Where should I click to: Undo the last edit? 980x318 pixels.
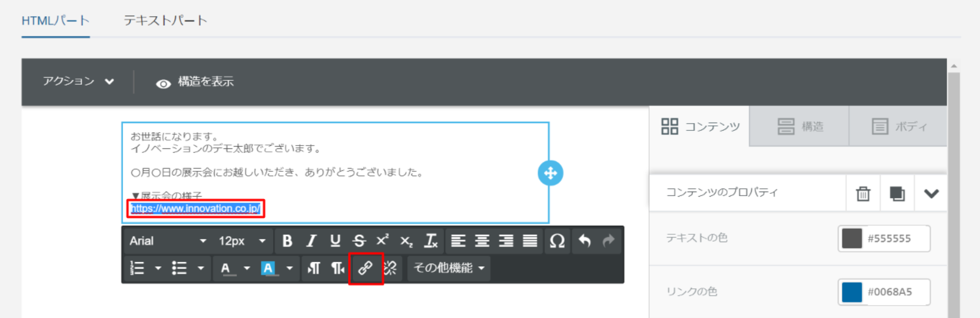585,241
